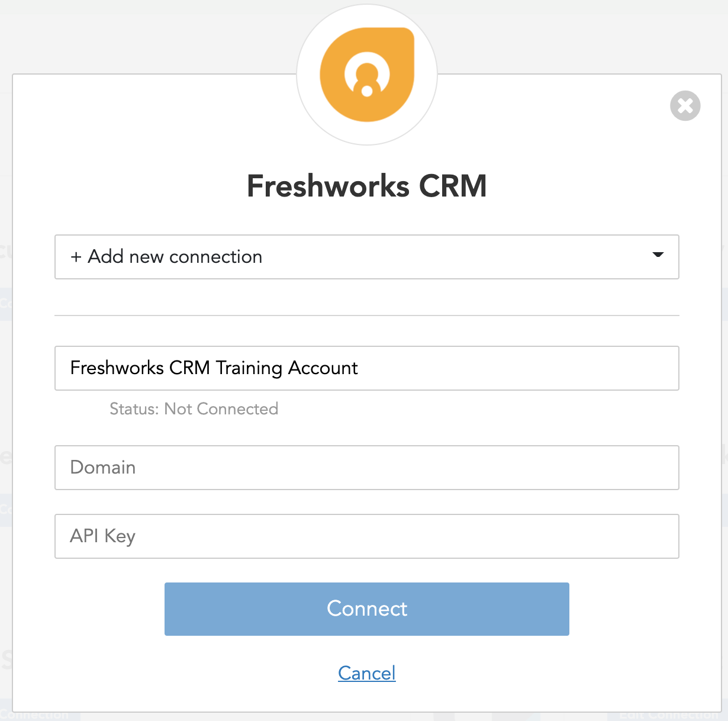Click the "Domain" placeholder text
728x721 pixels.
[x=103, y=468]
